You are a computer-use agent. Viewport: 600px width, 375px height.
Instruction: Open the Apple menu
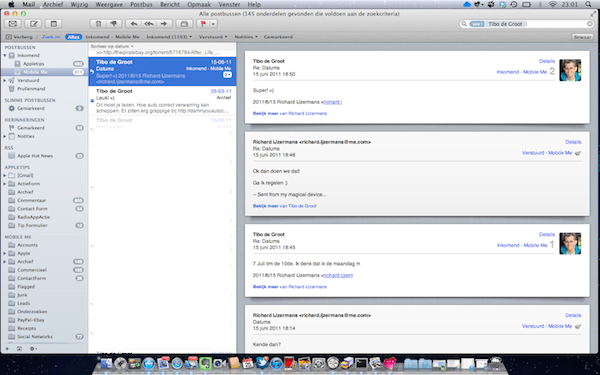[x=11, y=5]
